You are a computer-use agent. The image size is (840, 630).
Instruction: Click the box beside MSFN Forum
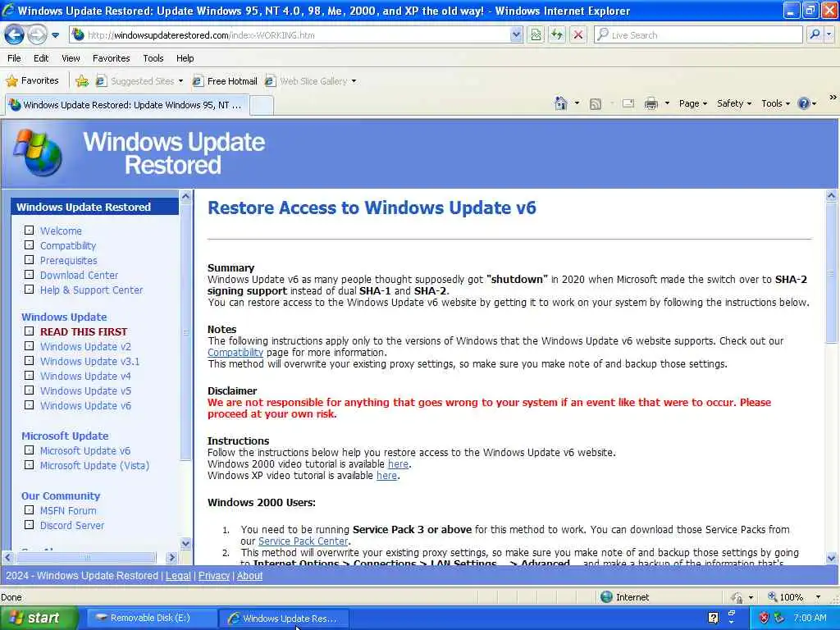pyautogui.click(x=29, y=510)
